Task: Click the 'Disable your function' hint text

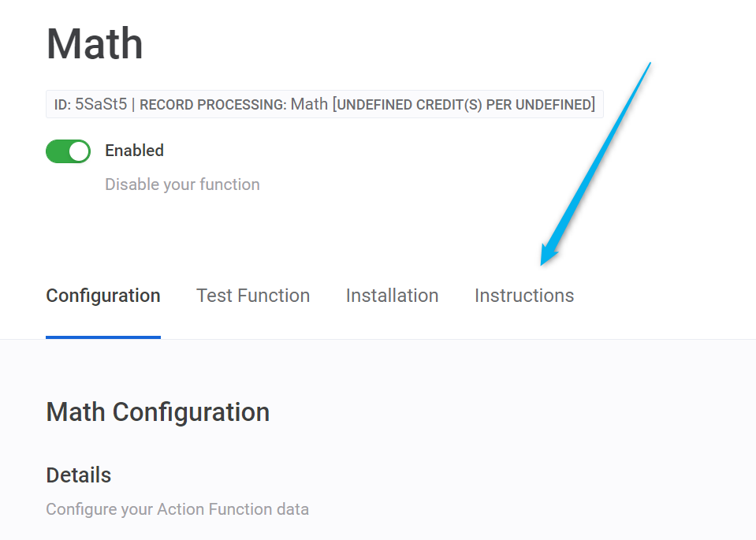Action: point(182,184)
